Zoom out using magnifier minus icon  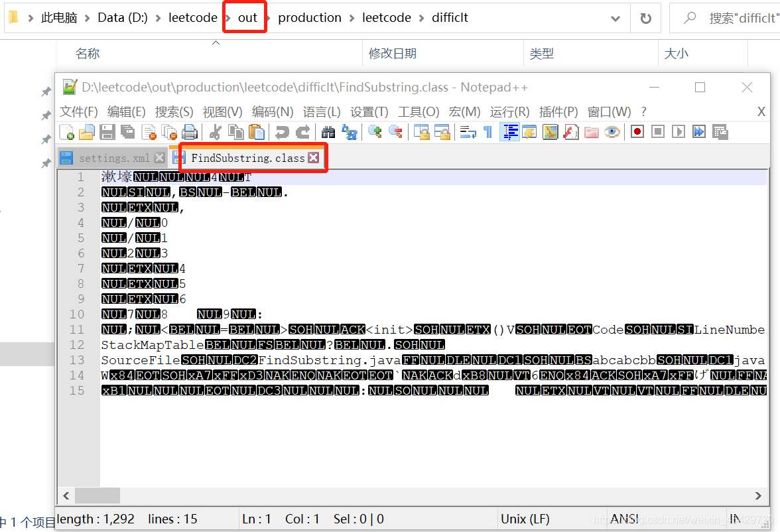click(x=395, y=132)
